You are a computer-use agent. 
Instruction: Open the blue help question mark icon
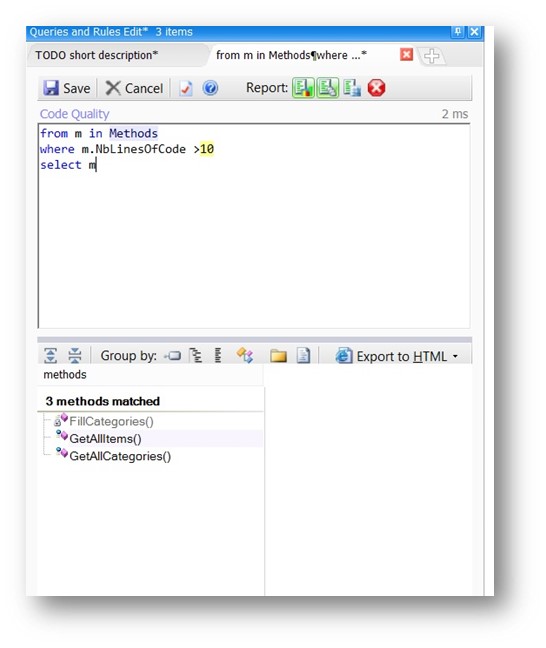tap(210, 88)
